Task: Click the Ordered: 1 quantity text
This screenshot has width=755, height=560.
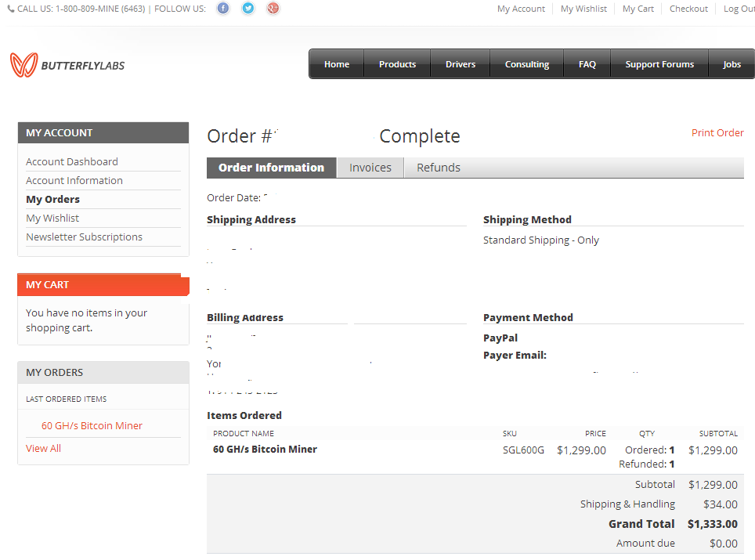Action: tap(649, 450)
